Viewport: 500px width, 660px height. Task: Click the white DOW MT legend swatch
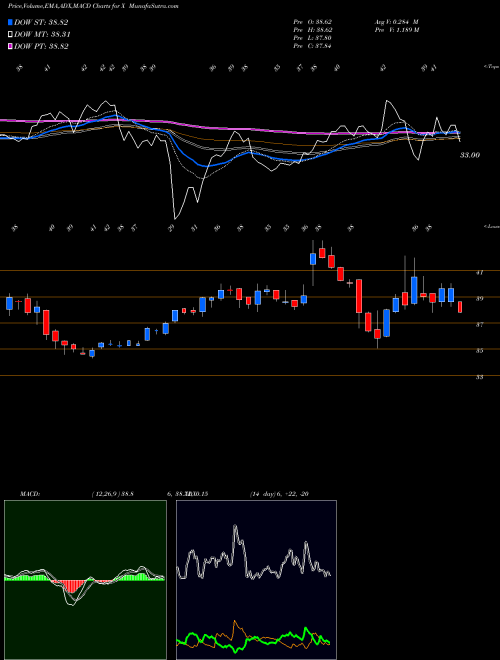click(10, 35)
